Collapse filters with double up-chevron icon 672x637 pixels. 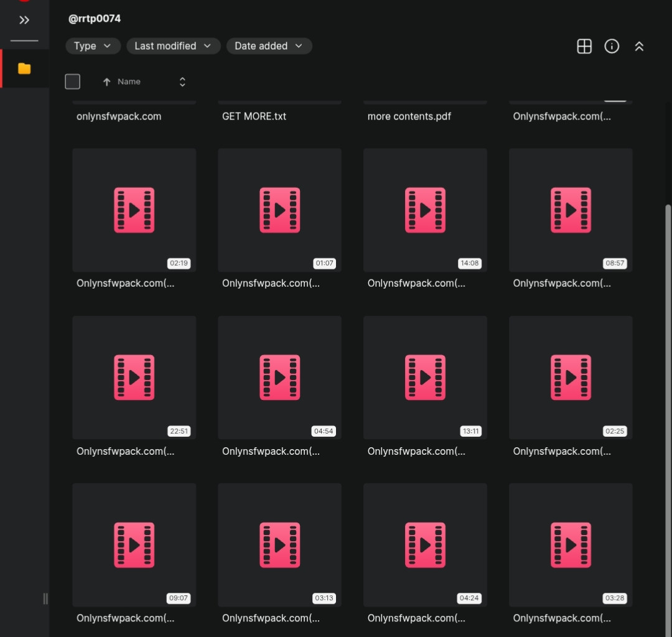point(639,46)
